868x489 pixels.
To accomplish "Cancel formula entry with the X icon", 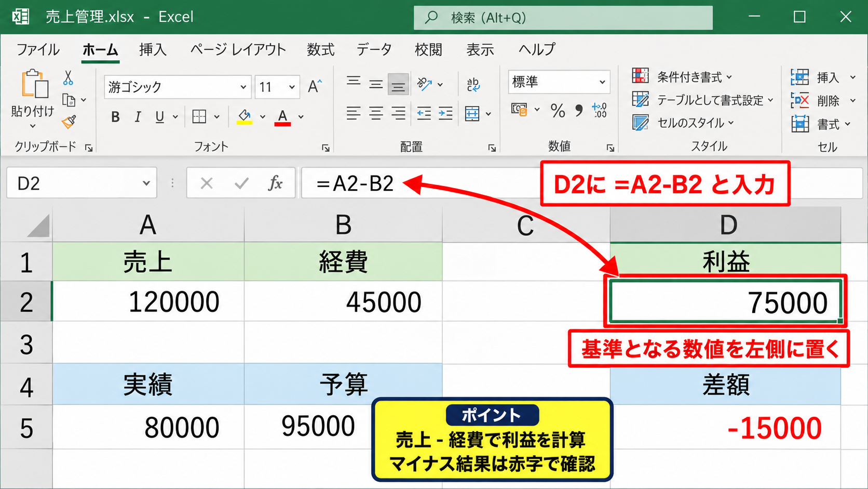I will [207, 183].
